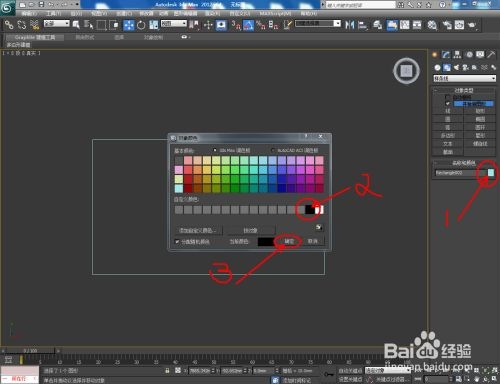Open the 3ds Max application menu button
The width and height of the screenshot is (500, 384).
coord(7,7)
